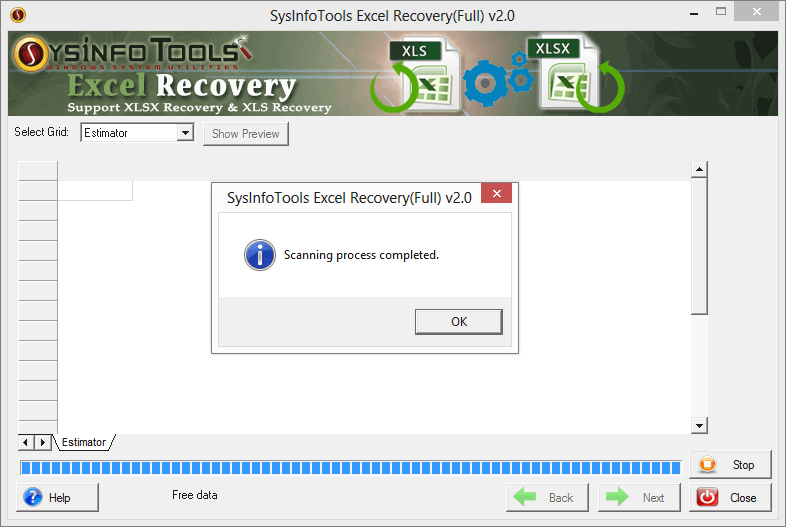The width and height of the screenshot is (786, 527).
Task: Click the sheet tab scroll right arrow
Action: click(43, 442)
